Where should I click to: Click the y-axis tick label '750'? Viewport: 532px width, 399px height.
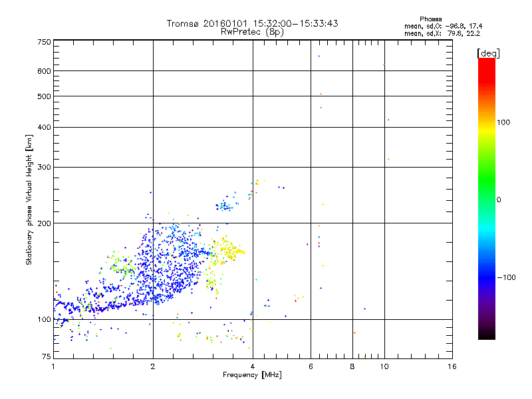[45, 42]
